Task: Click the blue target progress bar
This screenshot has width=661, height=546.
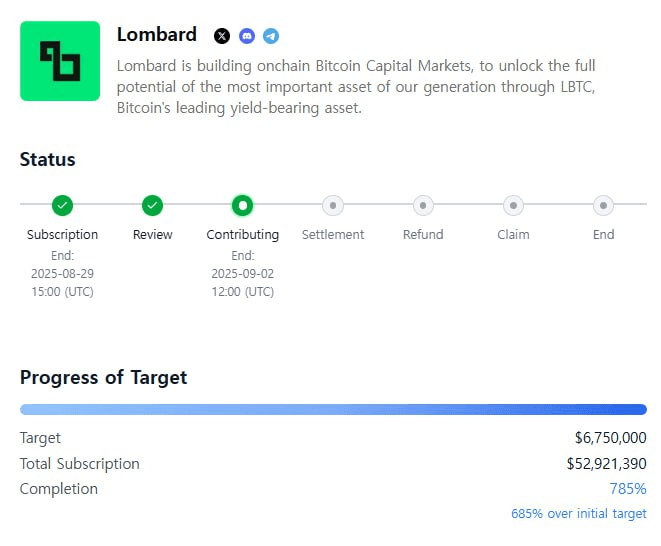Action: click(333, 409)
